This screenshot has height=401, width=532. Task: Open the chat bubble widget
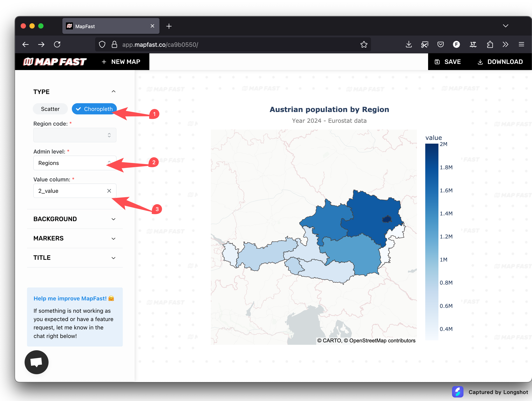point(36,362)
